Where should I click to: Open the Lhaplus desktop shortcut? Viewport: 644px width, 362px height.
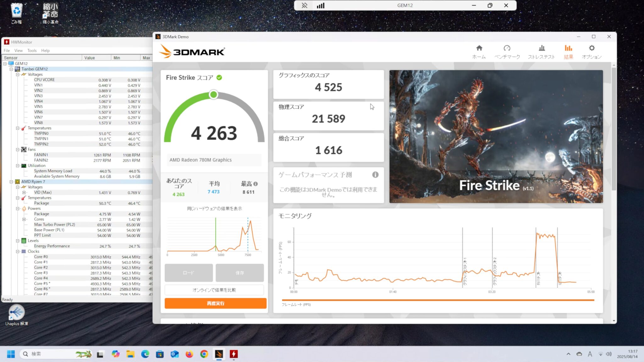point(16,315)
